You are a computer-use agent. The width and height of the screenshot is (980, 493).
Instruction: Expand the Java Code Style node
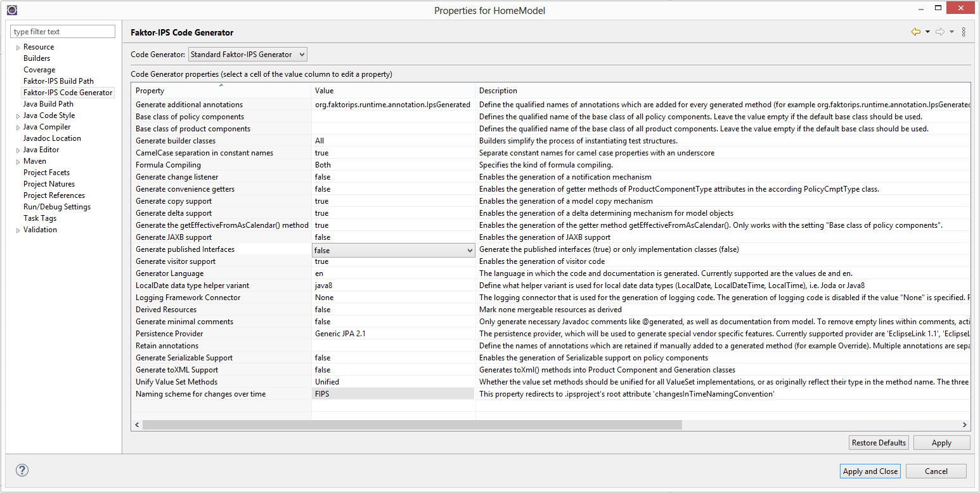click(18, 116)
